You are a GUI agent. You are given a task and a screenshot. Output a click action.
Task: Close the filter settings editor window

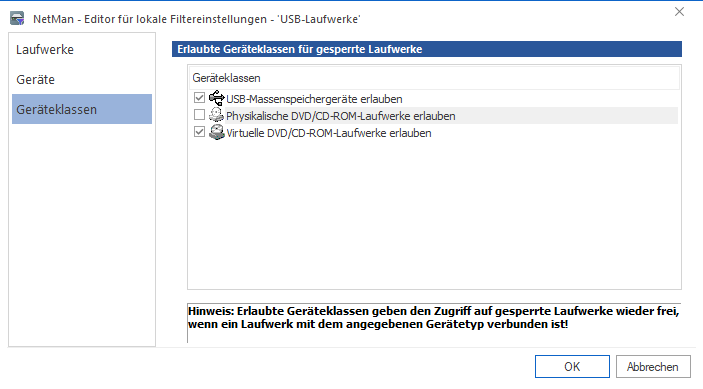[679, 12]
